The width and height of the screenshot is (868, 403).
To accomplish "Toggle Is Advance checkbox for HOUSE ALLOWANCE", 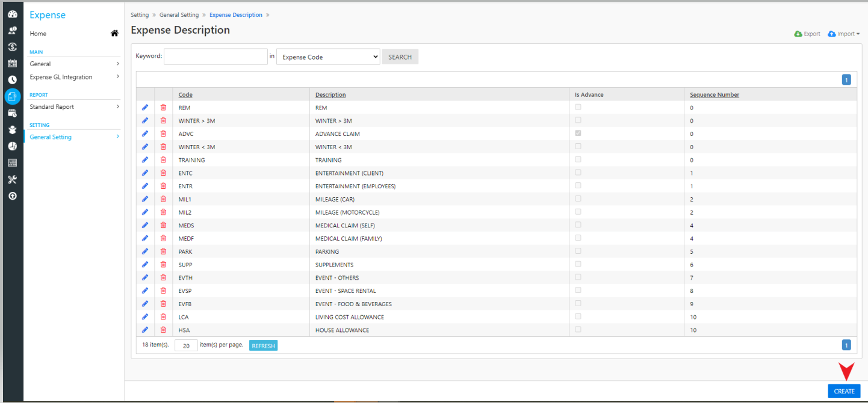I will tap(578, 330).
